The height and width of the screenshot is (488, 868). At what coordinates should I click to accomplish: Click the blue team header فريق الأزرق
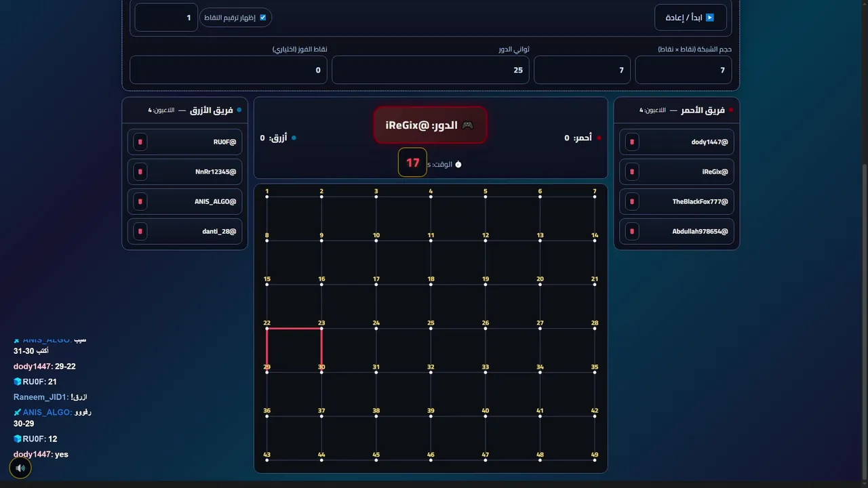pyautogui.click(x=212, y=110)
